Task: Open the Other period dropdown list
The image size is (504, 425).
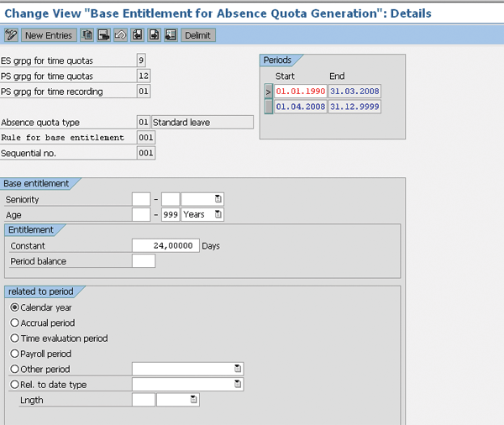Action: (238, 369)
